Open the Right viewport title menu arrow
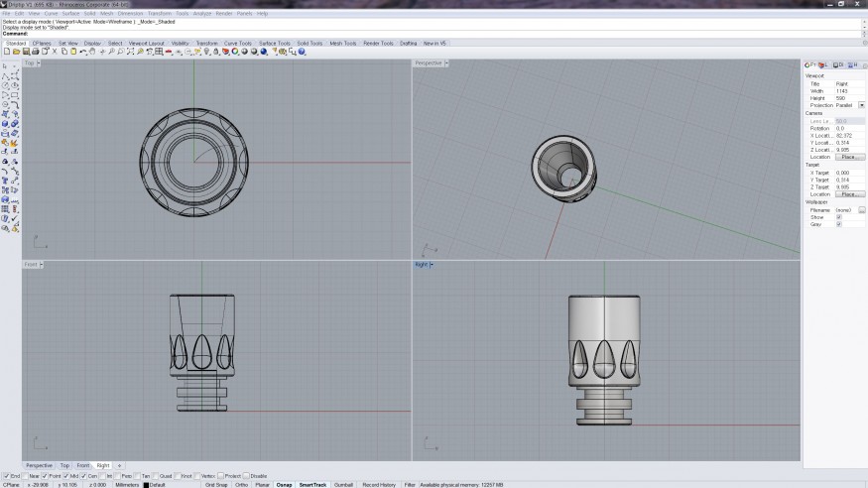Viewport: 868px width, 488px height. click(x=432, y=265)
